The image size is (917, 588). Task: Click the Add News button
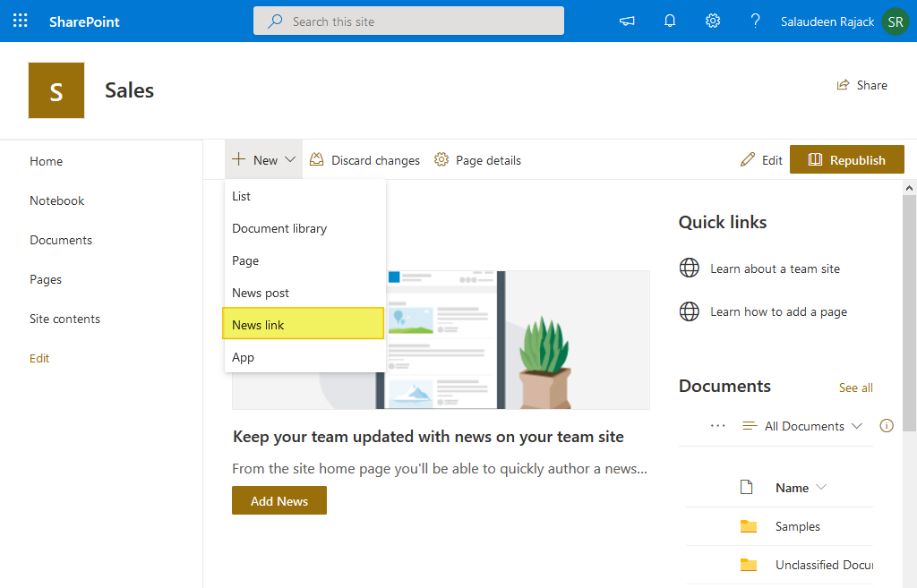click(x=279, y=501)
